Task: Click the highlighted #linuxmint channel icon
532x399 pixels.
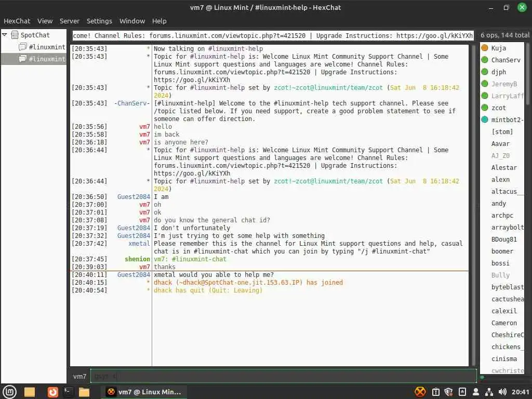Action: click(23, 59)
